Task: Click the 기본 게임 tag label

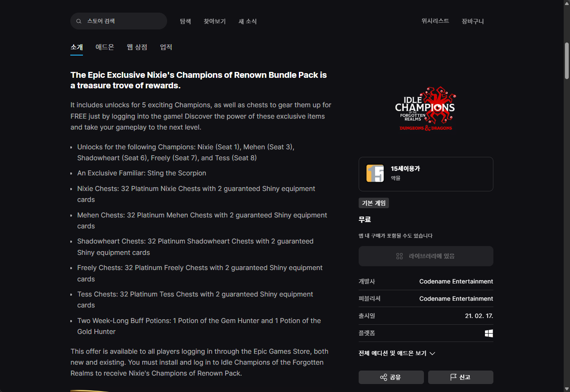Action: pyautogui.click(x=374, y=203)
